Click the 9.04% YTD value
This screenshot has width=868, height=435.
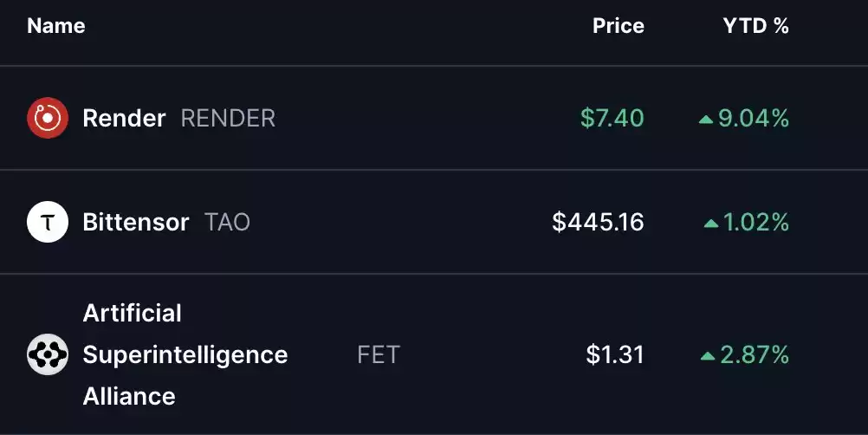tap(754, 118)
